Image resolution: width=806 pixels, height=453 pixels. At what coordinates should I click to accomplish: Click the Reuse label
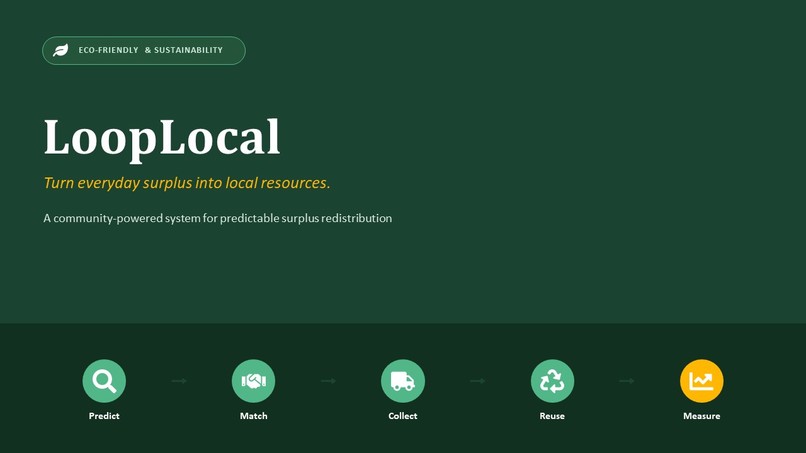pos(552,416)
